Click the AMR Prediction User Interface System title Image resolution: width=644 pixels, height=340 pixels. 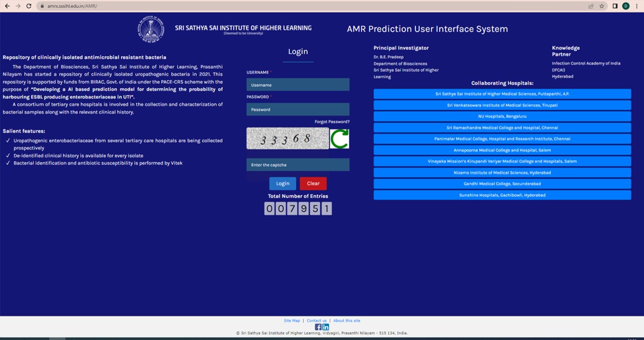428,29
